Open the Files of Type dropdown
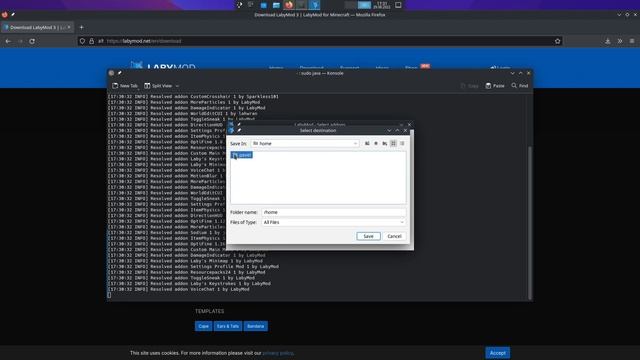This screenshot has height=360, width=640. 333,222
